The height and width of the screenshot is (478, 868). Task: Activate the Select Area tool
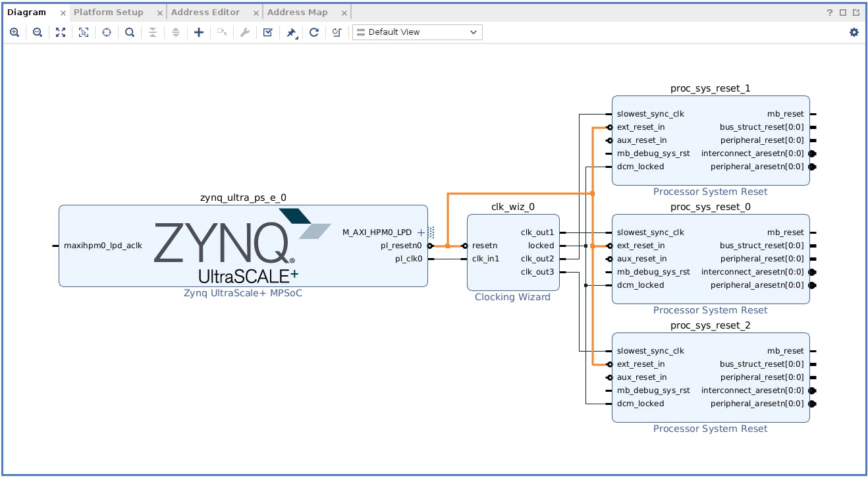pos(84,32)
